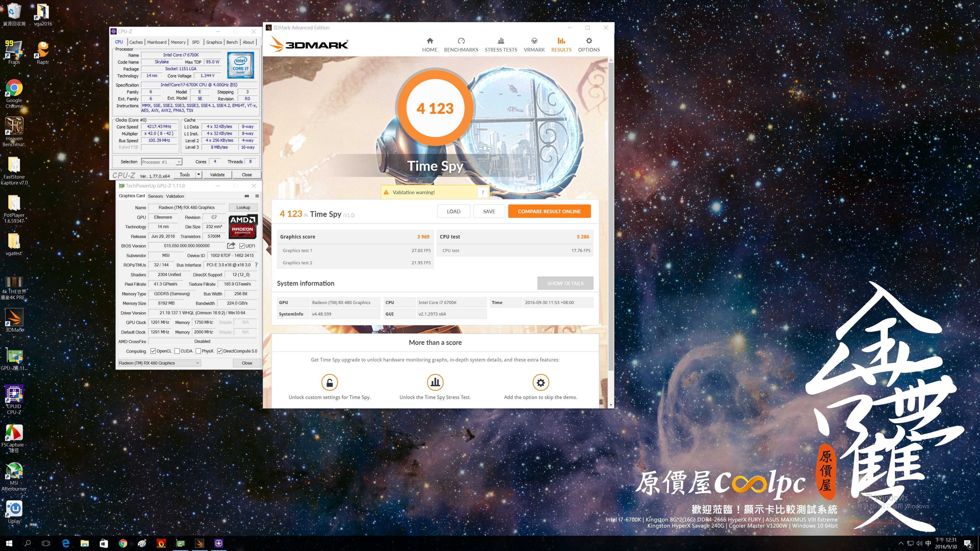The width and height of the screenshot is (980, 551).
Task: Open 3DMark BENCHMARKS section
Action: (461, 44)
